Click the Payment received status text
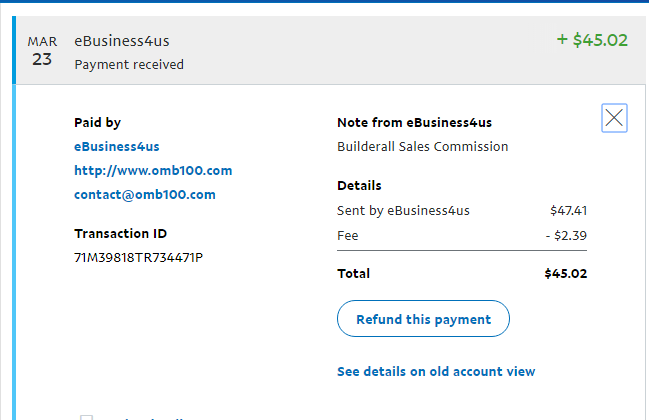This screenshot has width=649, height=420. [x=129, y=64]
